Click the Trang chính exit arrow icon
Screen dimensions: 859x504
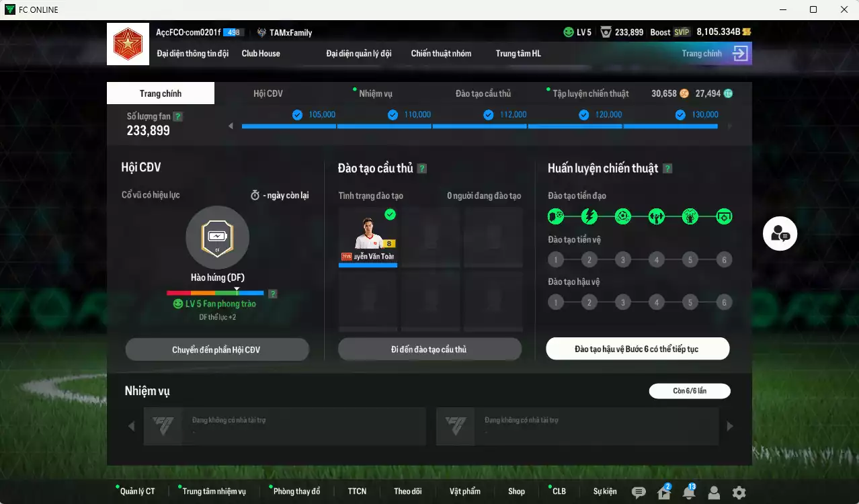(740, 54)
